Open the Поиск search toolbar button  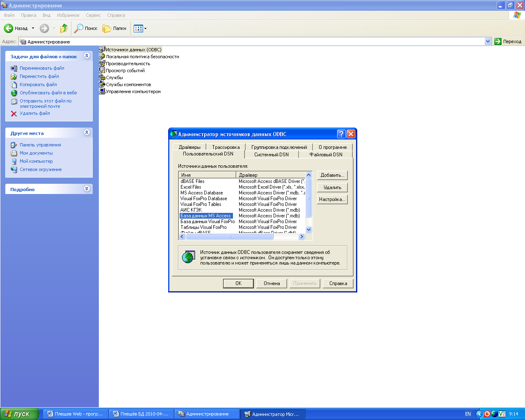click(86, 28)
